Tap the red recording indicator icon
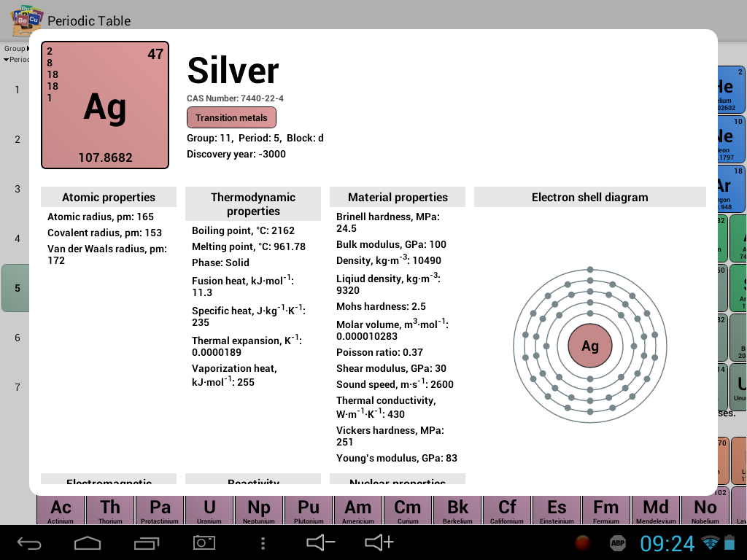747x560 pixels. [x=582, y=543]
